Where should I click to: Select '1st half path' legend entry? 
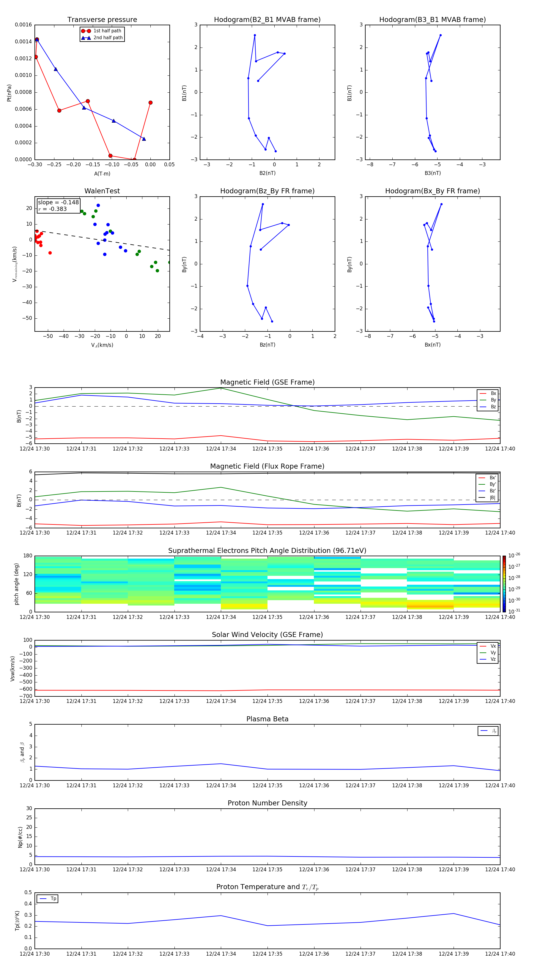point(102,31)
